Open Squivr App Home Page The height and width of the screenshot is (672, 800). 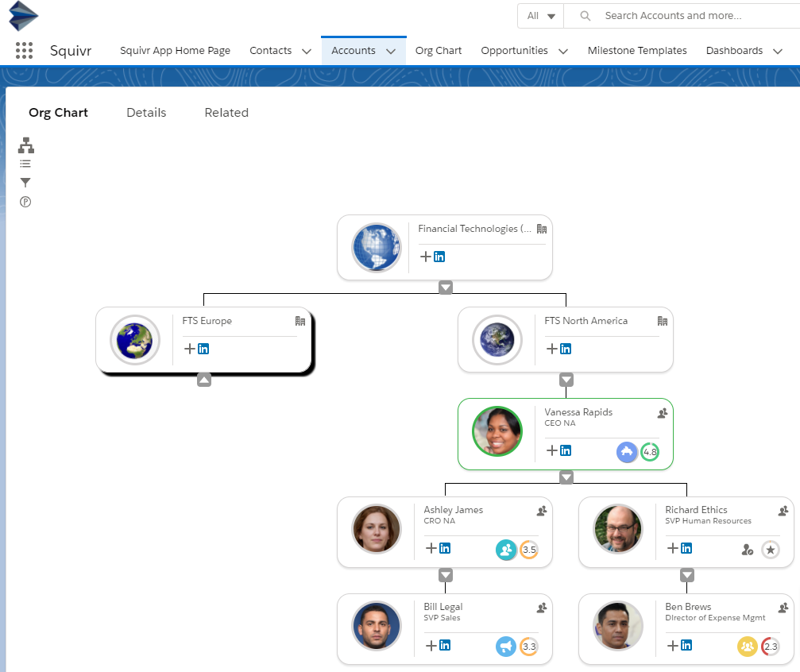pos(175,50)
